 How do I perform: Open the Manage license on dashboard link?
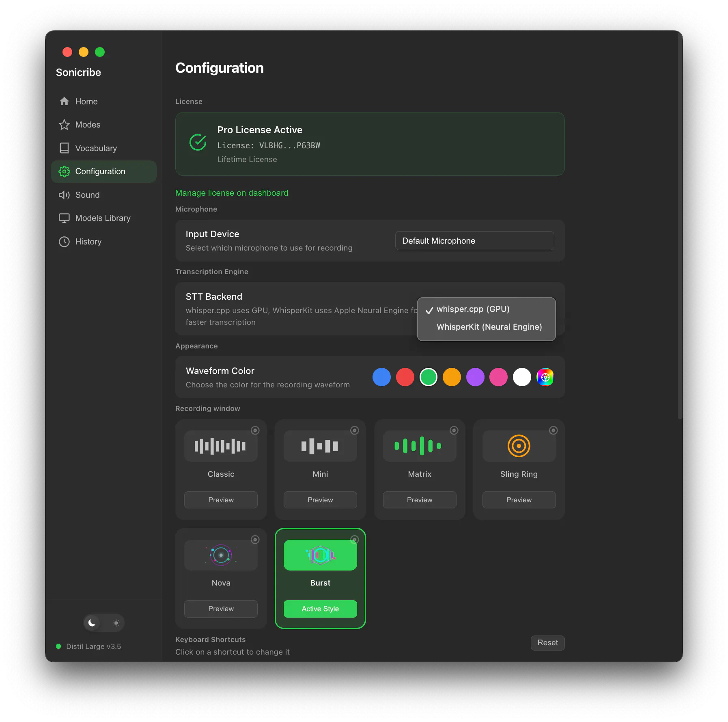(232, 193)
